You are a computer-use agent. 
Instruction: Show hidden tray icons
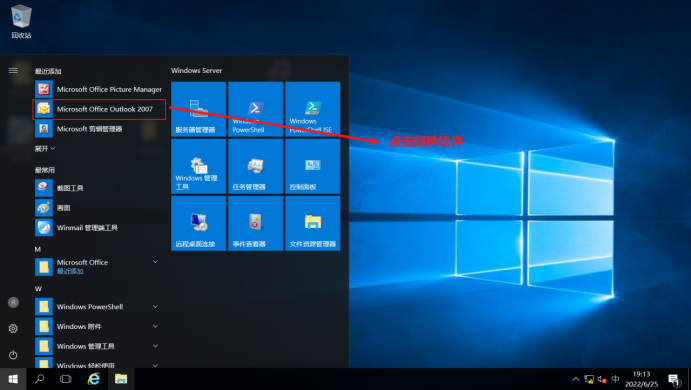tap(576, 379)
